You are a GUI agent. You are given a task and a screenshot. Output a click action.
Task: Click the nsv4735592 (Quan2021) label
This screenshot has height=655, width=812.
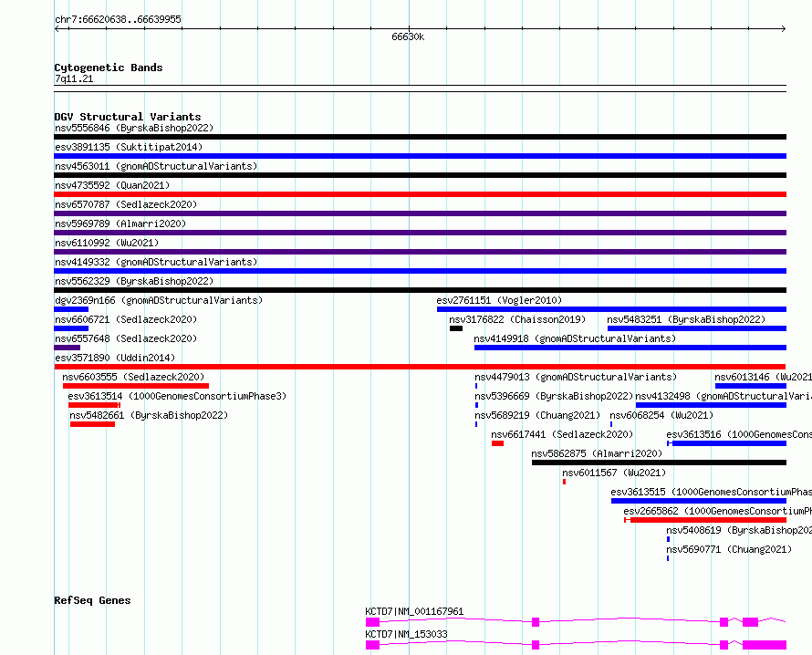point(112,185)
